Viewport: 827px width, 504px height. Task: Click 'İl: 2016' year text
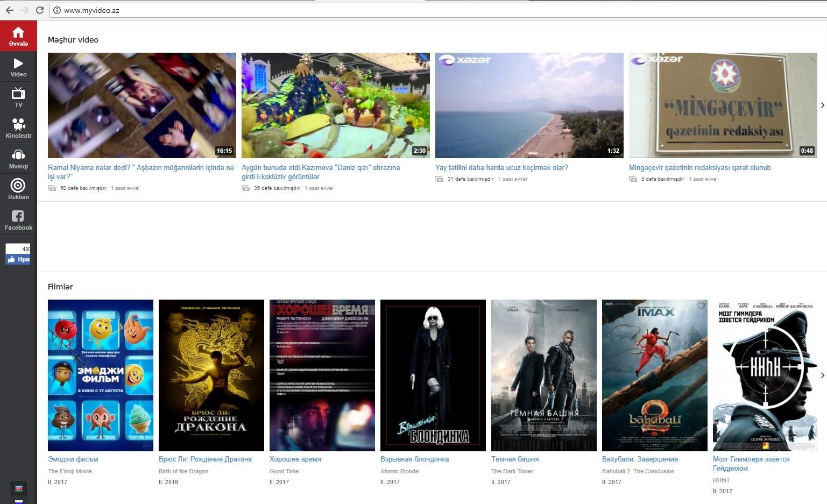pyautogui.click(x=168, y=482)
